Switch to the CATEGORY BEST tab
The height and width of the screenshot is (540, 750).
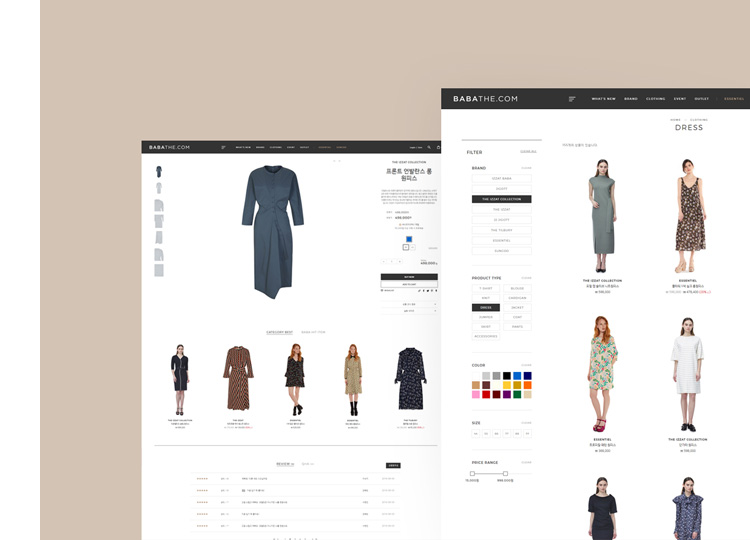click(x=280, y=332)
